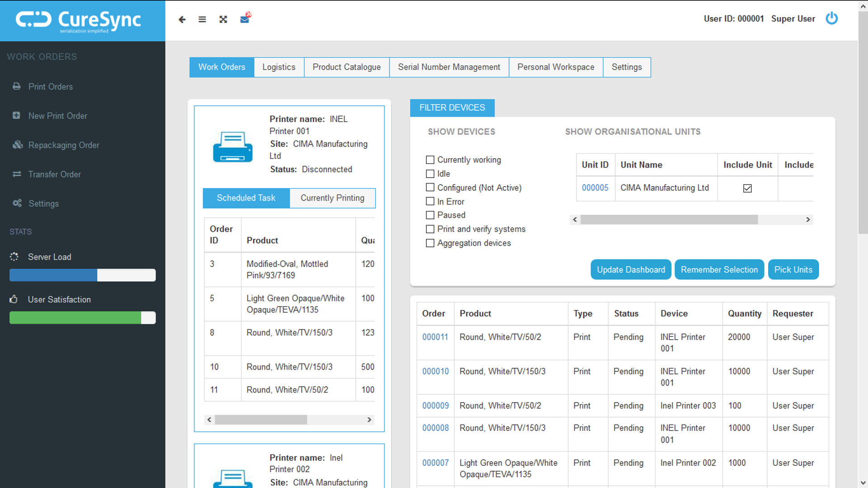Click the fullscreen expand icon
The height and width of the screenshot is (488, 868).
tap(223, 19)
